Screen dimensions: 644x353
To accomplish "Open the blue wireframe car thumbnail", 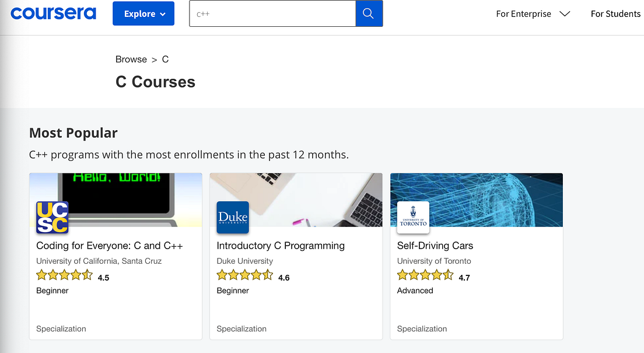I will (477, 200).
